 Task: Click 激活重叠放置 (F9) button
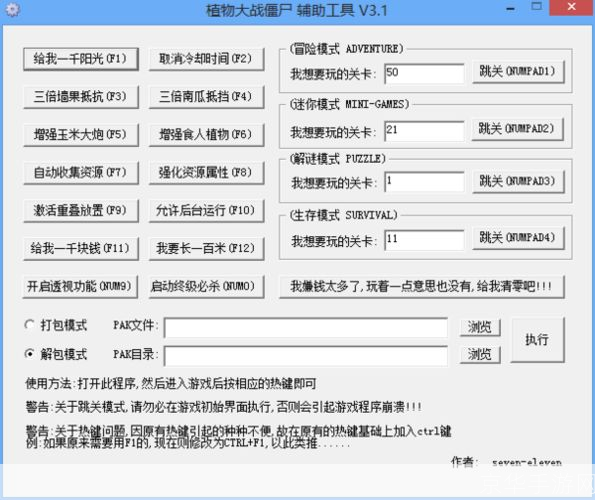pos(81,211)
